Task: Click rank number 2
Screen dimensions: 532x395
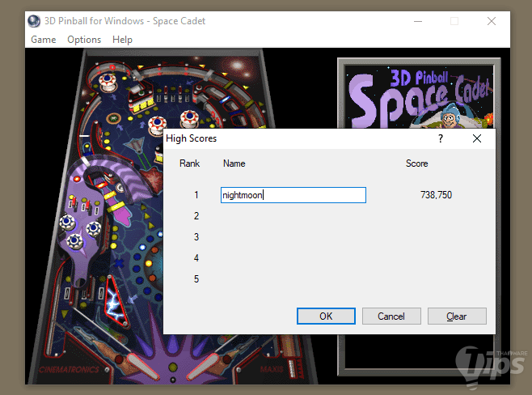Action: 196,216
